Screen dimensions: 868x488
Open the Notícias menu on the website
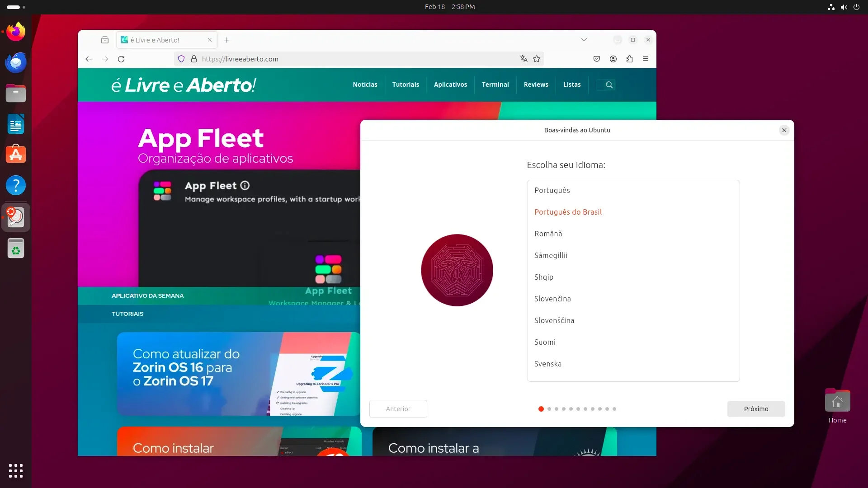[365, 84]
